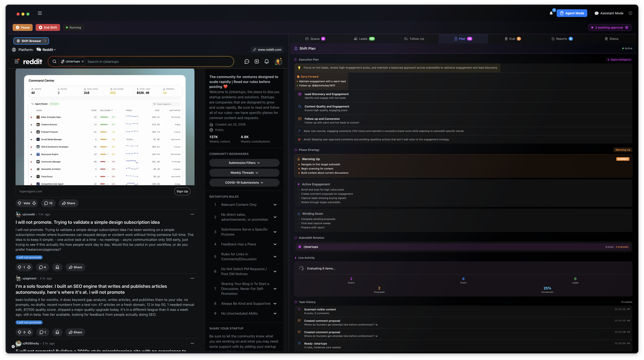Expand Submission Filters bookmark dropdown
The height and width of the screenshot is (360, 644).
pos(244,163)
